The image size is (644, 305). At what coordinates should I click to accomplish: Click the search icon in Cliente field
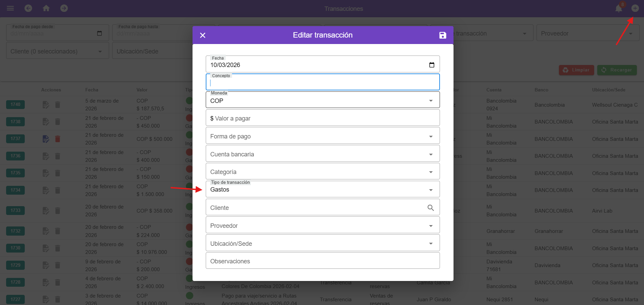[430, 208]
